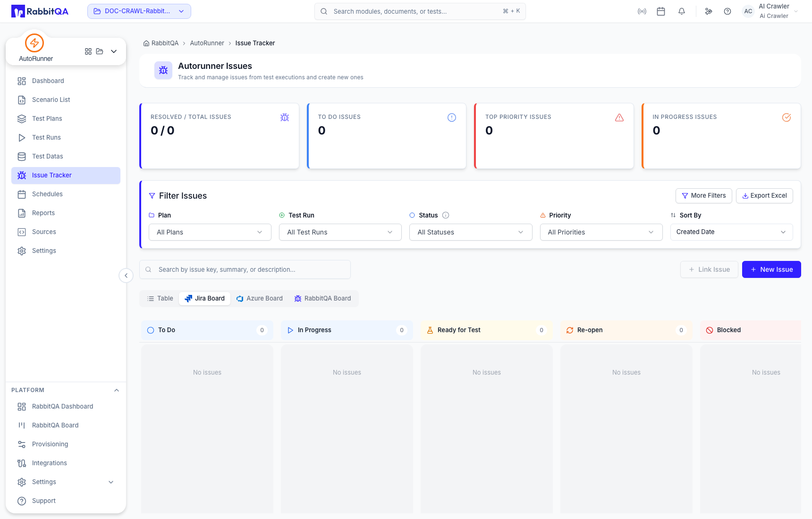Open the DOC-CRAWL-Rabbit project dropdown
Viewport: 812px width, 519px height.
(139, 11)
